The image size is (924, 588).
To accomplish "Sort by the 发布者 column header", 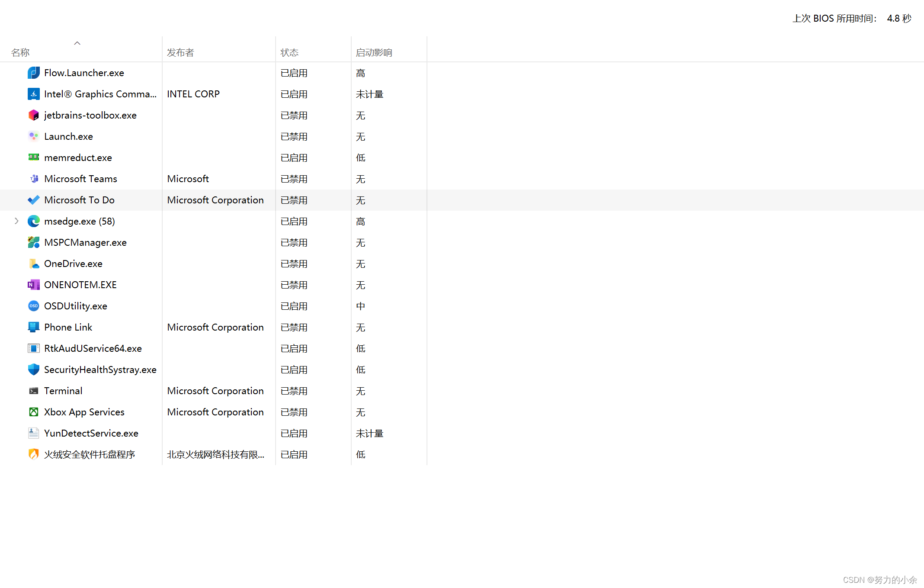I will [x=180, y=52].
